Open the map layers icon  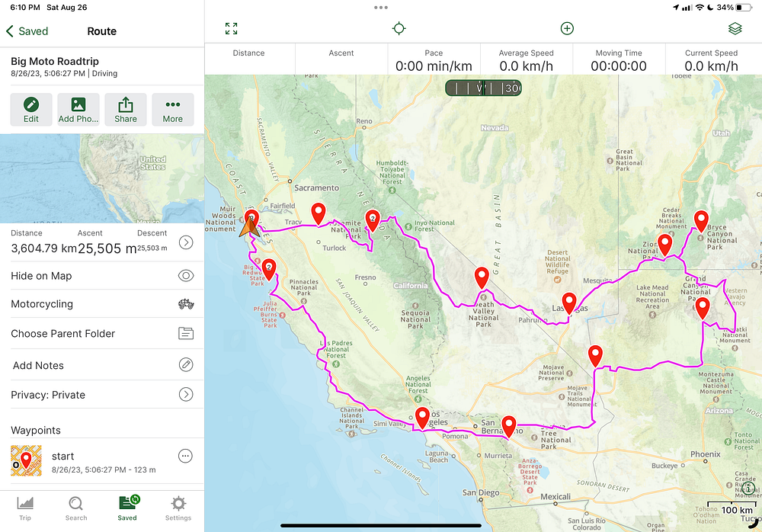click(735, 29)
